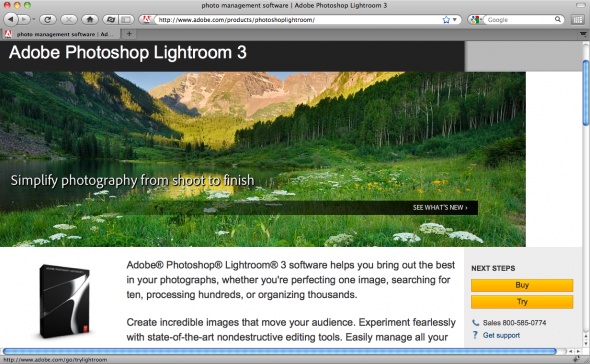Image resolution: width=590 pixels, height=364 pixels.
Task: Open the SEE WHAT'S NEW link
Action: (x=440, y=207)
